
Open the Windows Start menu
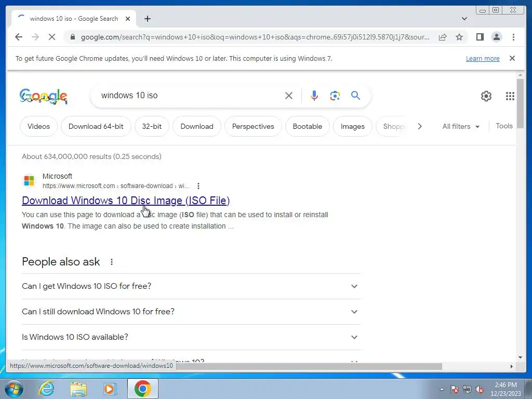(x=14, y=389)
